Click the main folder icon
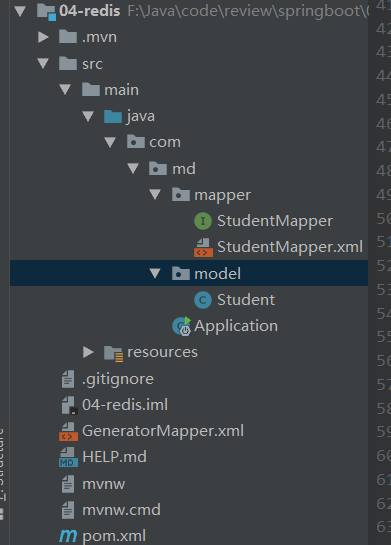Image resolution: width=391 pixels, height=545 pixels. click(x=91, y=89)
